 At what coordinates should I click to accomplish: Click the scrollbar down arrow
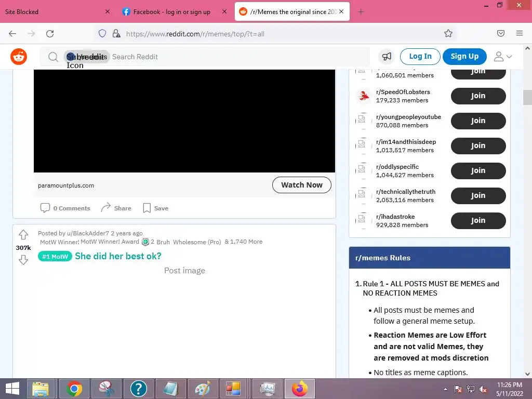(527, 374)
